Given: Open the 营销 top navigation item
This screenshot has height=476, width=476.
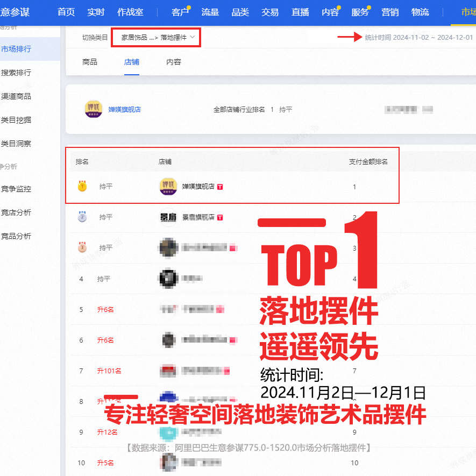Looking at the screenshot, I should click(x=390, y=12).
